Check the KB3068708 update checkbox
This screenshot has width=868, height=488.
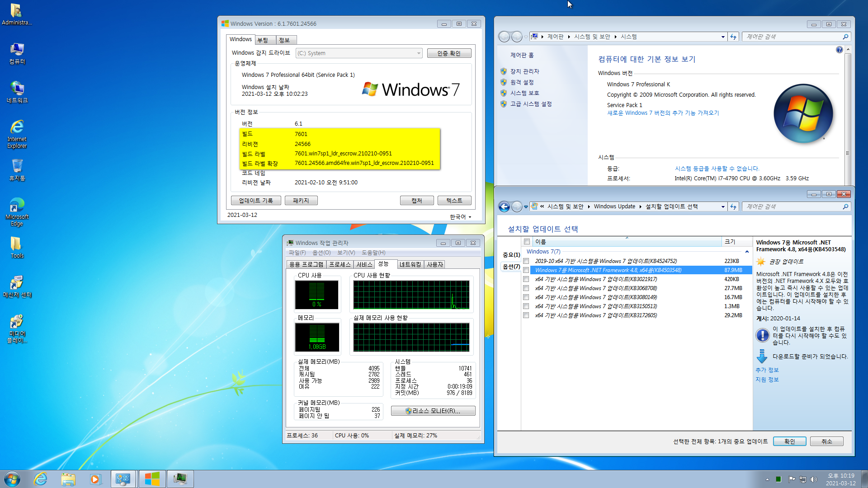coord(526,288)
